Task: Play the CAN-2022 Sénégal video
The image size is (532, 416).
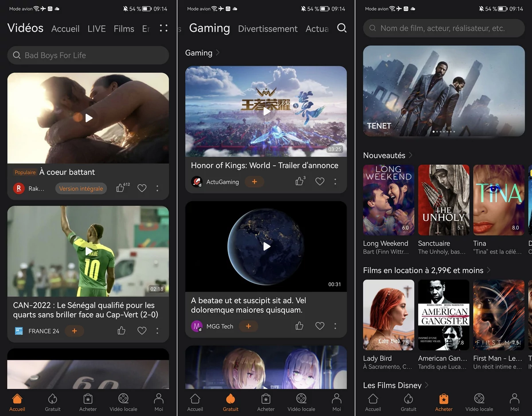Action: [89, 251]
